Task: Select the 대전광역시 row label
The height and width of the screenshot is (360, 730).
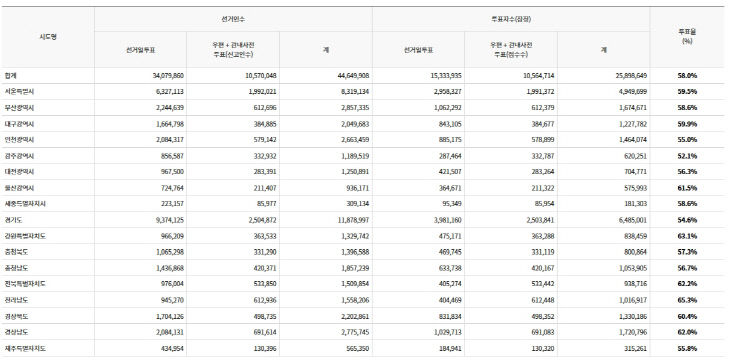Action: point(20,172)
